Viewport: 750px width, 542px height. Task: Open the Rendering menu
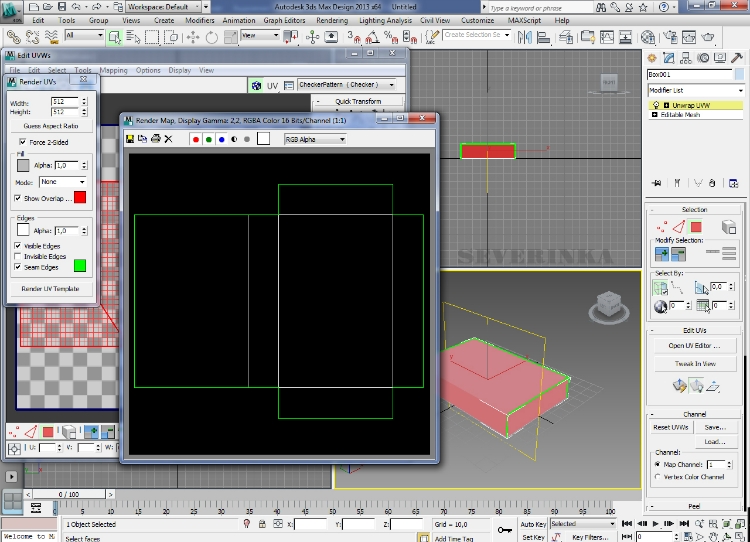(x=332, y=20)
